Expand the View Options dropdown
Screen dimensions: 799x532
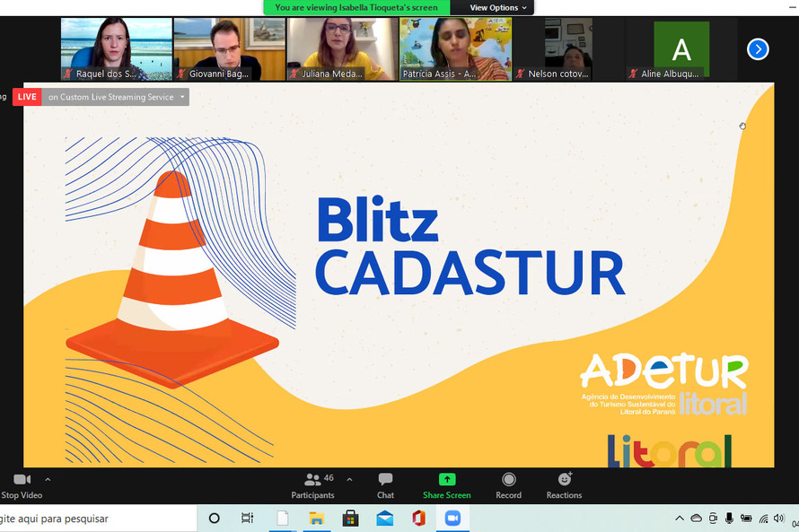point(500,8)
